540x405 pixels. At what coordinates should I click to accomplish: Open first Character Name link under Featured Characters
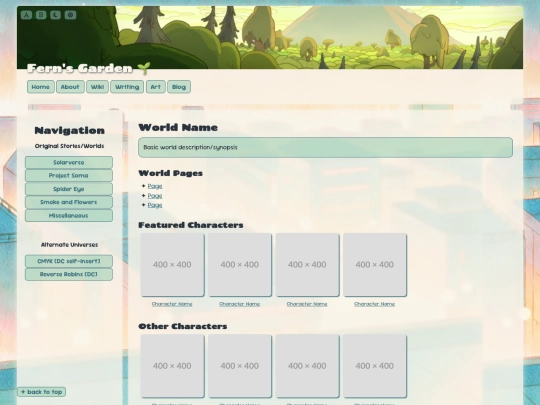pos(172,304)
